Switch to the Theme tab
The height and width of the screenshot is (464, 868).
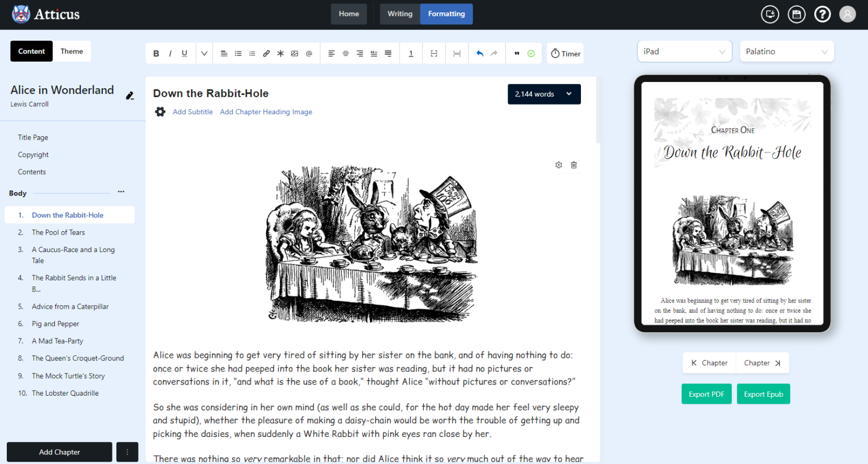(x=72, y=51)
